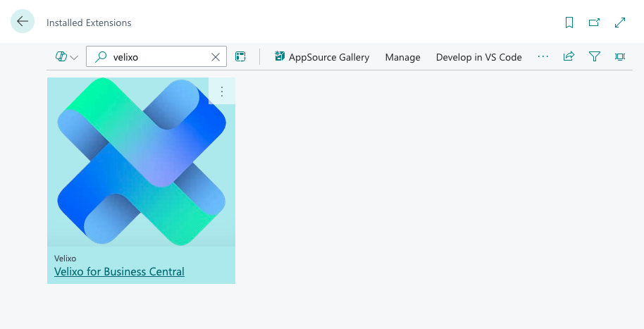The width and height of the screenshot is (644, 329).
Task: Click the 'Installed Extensions' page title
Action: click(x=89, y=23)
